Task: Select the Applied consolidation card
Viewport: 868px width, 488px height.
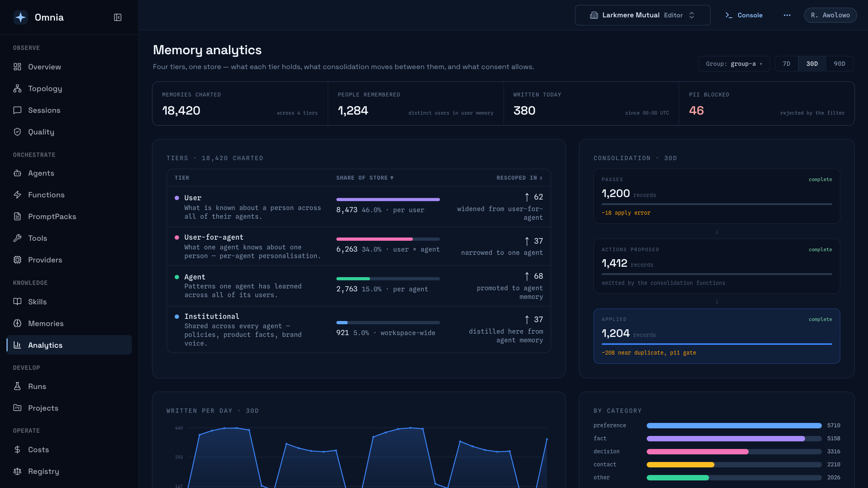Action: click(x=716, y=336)
